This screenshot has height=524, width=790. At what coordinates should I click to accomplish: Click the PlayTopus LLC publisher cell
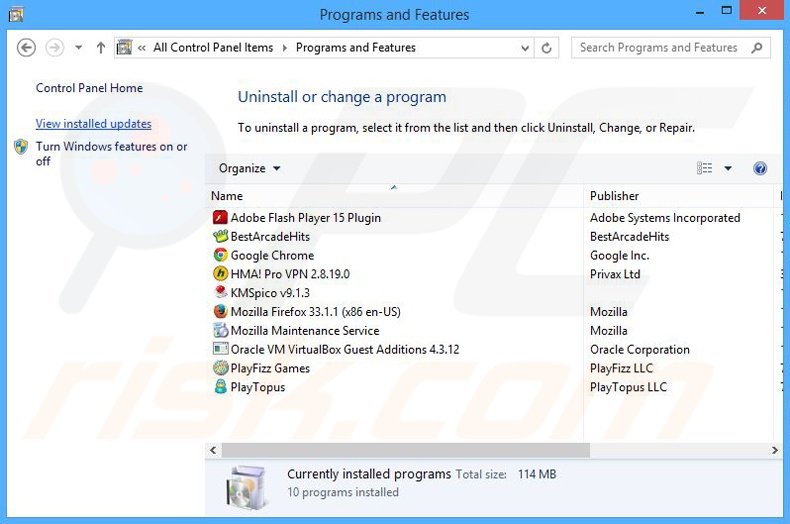(x=628, y=387)
